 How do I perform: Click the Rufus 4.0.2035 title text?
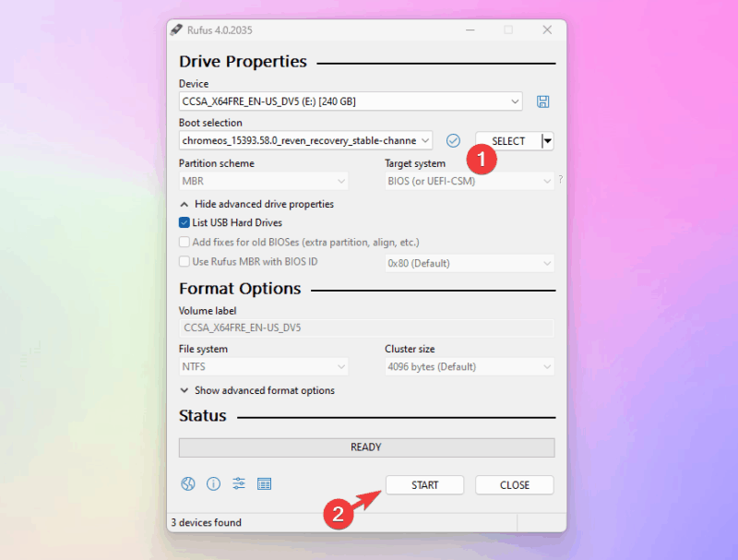tap(220, 30)
